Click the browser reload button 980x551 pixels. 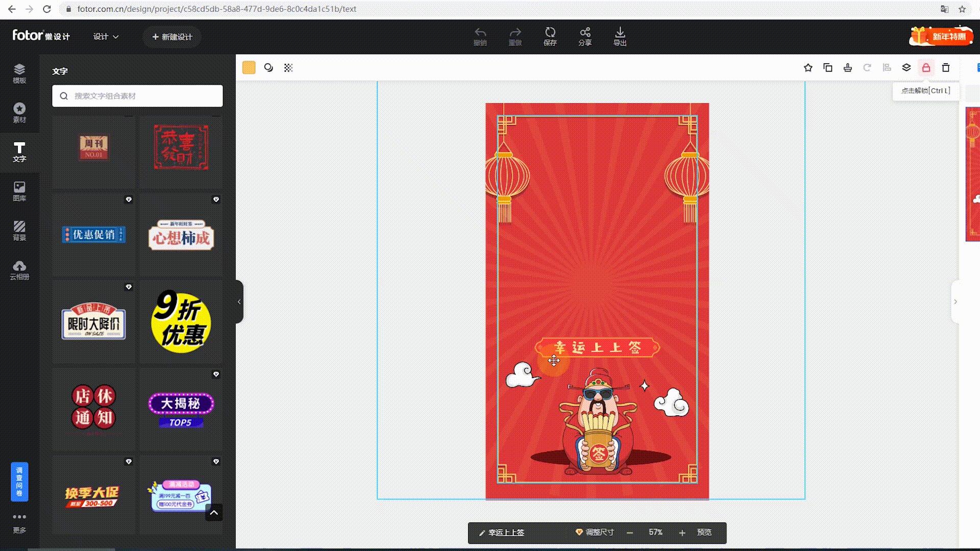(47, 9)
